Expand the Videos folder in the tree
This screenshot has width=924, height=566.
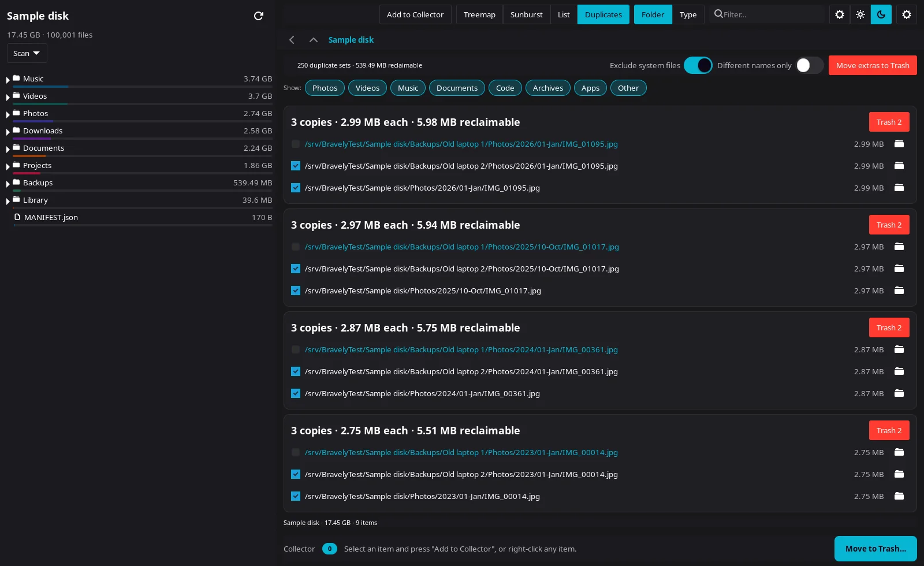point(8,97)
